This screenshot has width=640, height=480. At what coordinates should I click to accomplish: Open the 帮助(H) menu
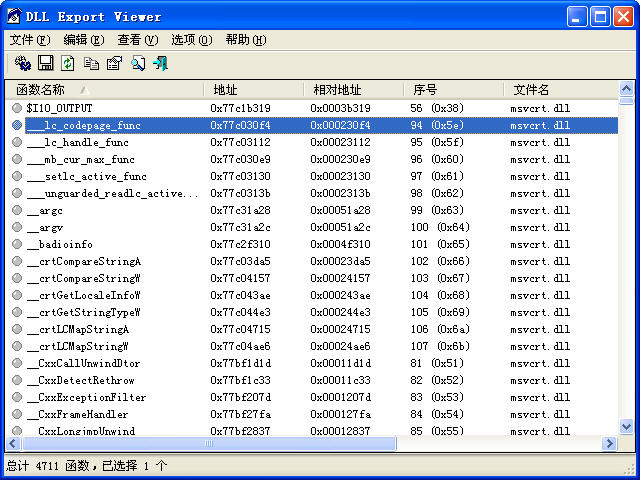[x=246, y=40]
